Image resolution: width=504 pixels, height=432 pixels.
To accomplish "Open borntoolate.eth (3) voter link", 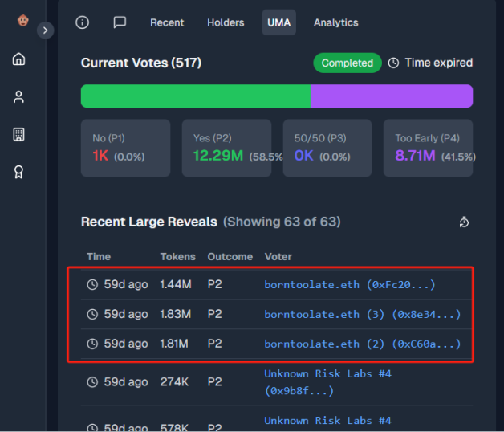I will [362, 314].
